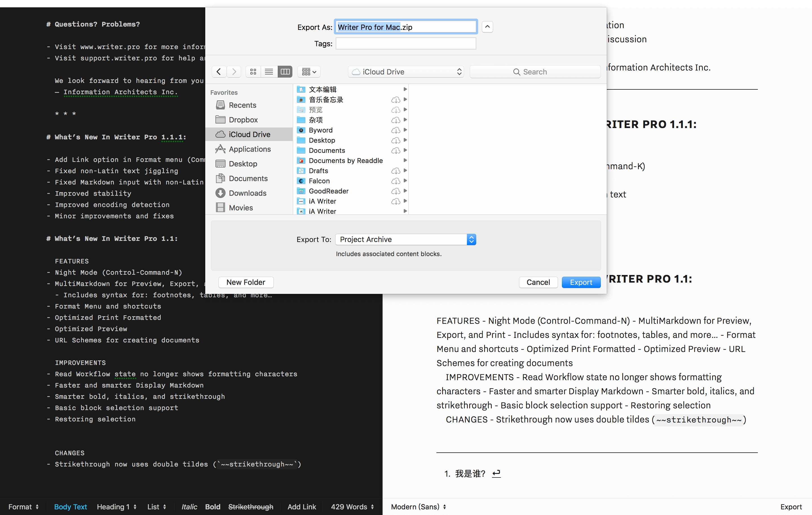The image size is (812, 515).
Task: Download Byword folder via cloud icon
Action: [396, 130]
